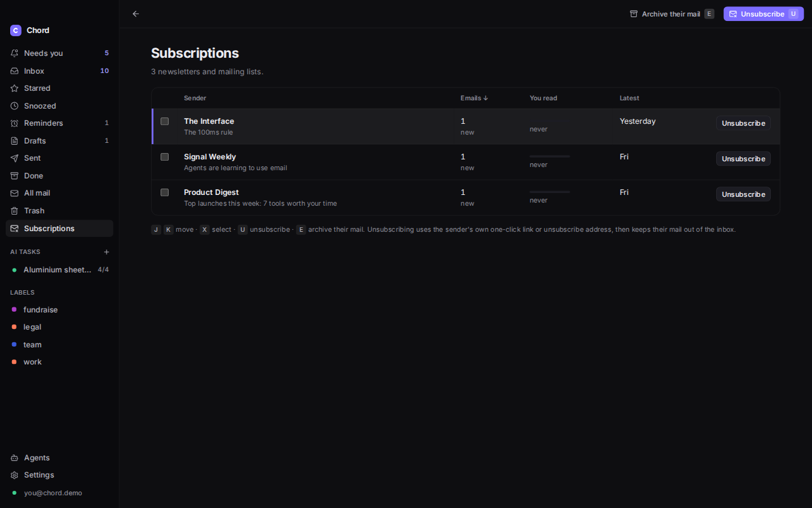Open the you@chord.demo account menu

point(60,493)
